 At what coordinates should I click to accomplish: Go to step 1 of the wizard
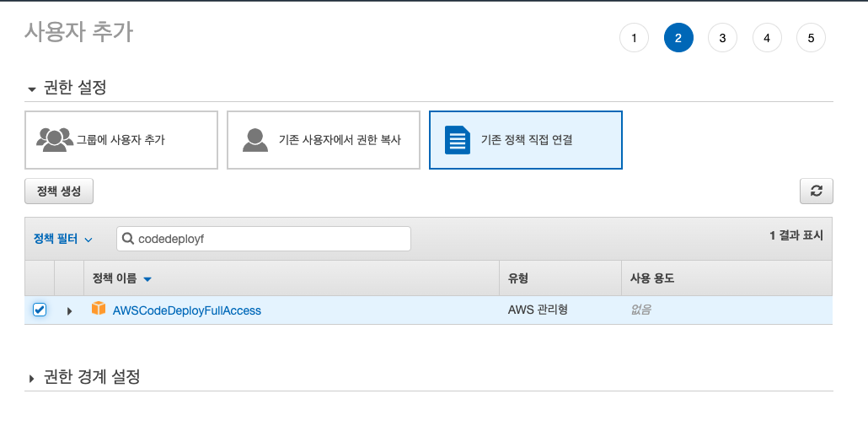coord(634,38)
